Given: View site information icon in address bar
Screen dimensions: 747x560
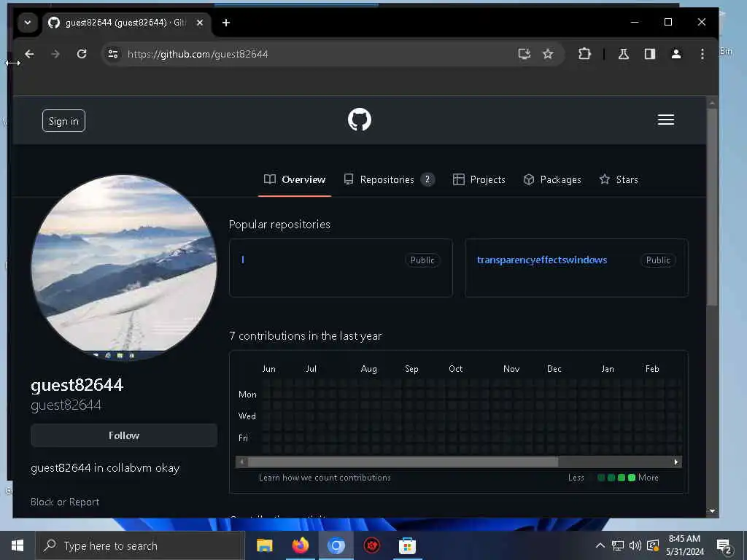Looking at the screenshot, I should click(x=113, y=54).
